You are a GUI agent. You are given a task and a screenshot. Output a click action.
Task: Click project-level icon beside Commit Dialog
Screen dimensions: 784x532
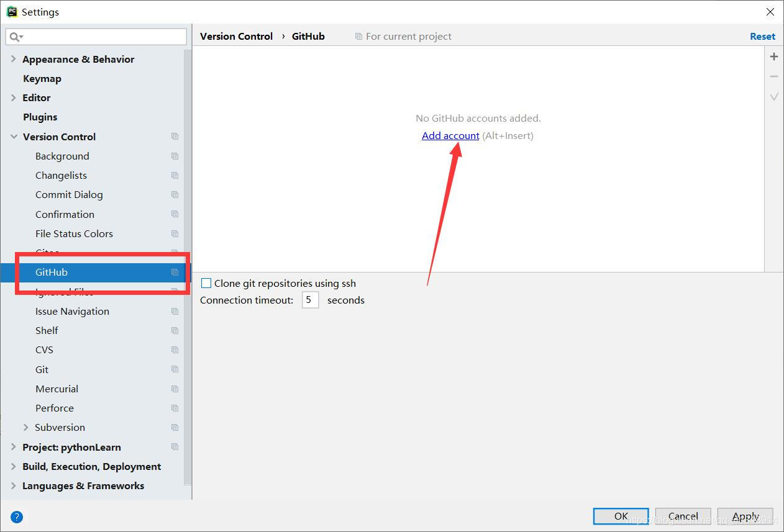tap(175, 195)
